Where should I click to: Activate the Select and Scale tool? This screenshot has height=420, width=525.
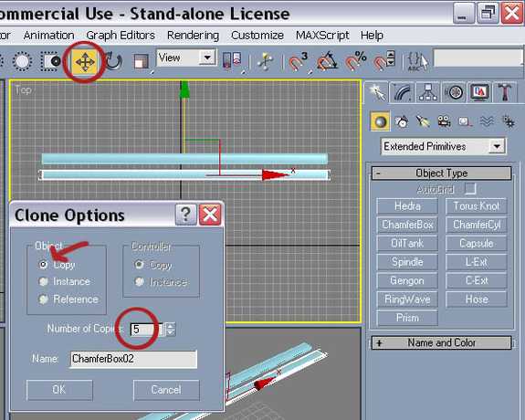pos(141,62)
